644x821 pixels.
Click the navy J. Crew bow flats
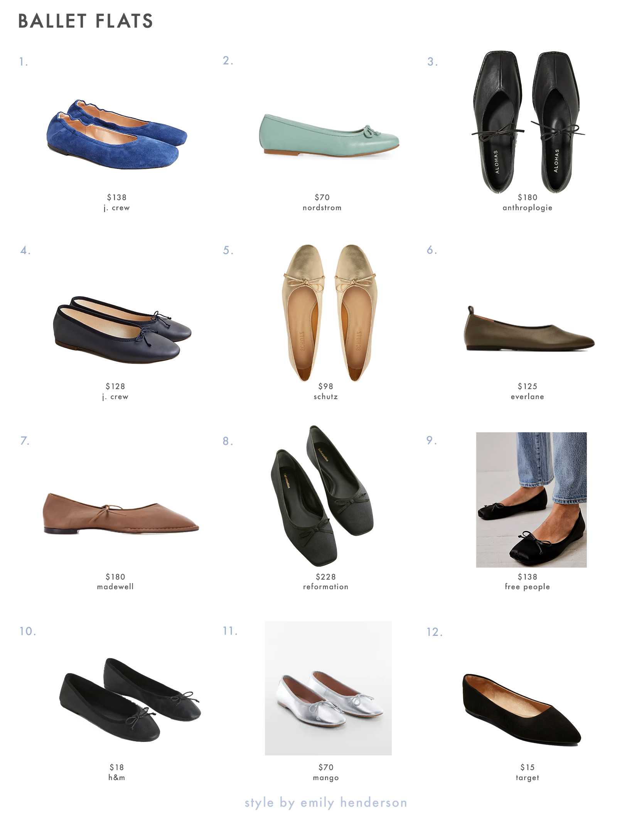coord(122,330)
